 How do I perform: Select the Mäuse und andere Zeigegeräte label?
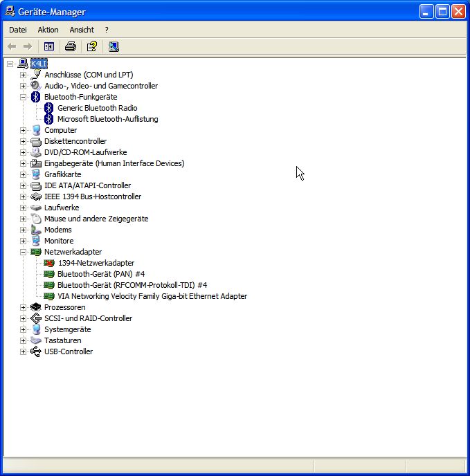[x=96, y=219]
